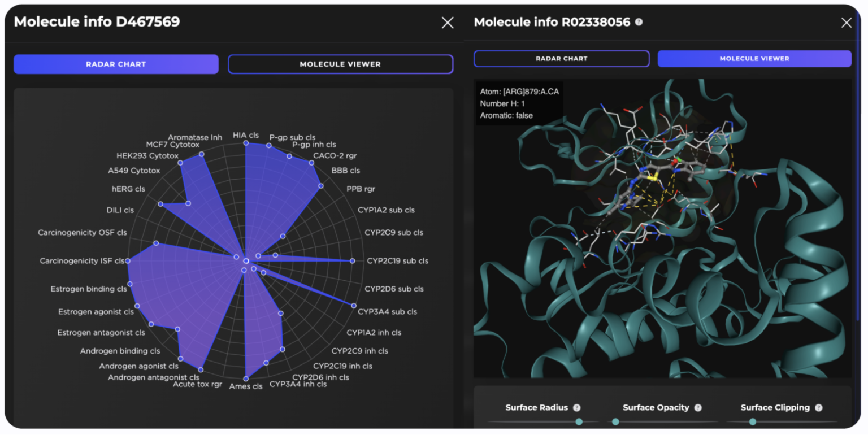Click the HIA cls data point marker
Image resolution: width=868 pixels, height=435 pixels.
pyautogui.click(x=245, y=143)
